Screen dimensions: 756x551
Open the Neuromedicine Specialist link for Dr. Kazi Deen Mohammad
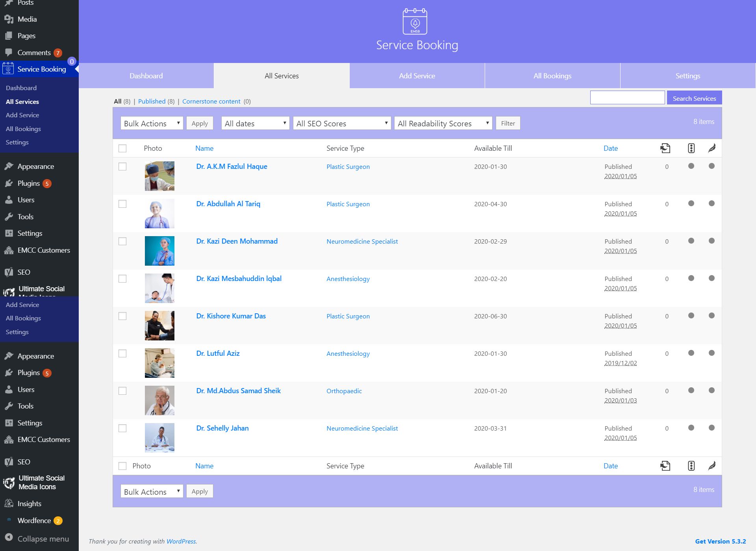click(x=362, y=241)
